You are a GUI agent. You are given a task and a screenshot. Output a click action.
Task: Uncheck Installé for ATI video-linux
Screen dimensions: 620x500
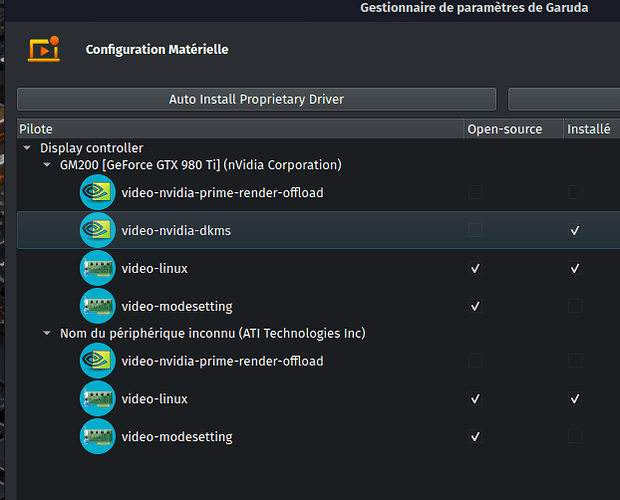[575, 399]
